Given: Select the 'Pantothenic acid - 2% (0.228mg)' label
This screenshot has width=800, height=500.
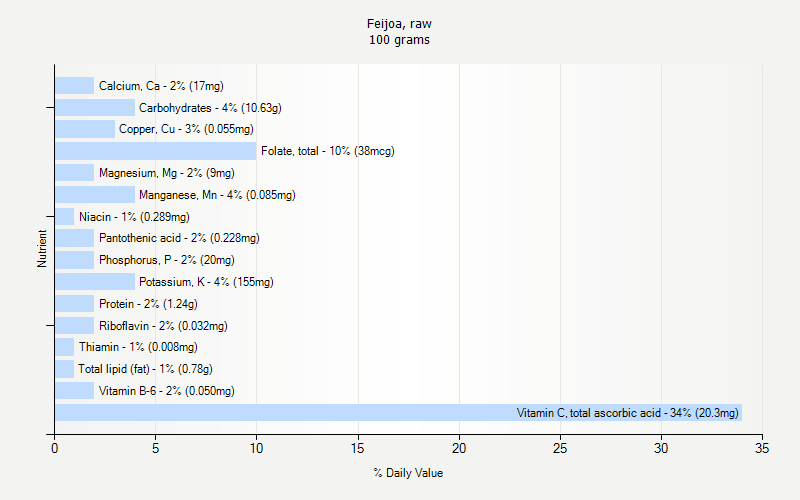Looking at the screenshot, I should (179, 238).
